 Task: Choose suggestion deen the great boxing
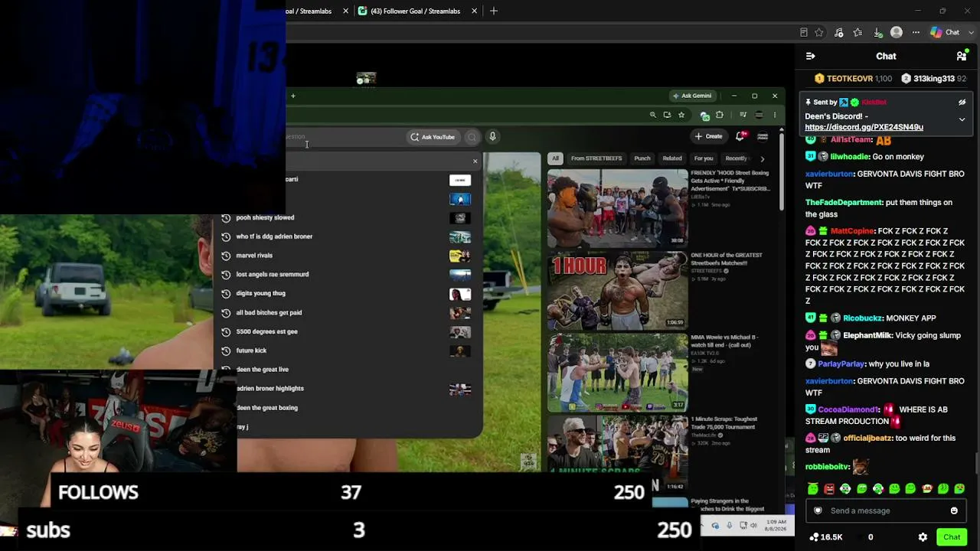348,408
